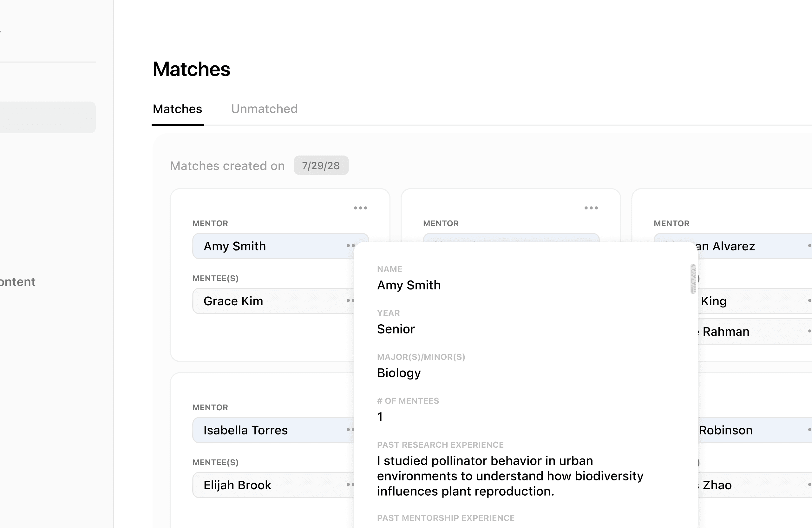Open the sidebar item ending in "ontent"

(18, 282)
